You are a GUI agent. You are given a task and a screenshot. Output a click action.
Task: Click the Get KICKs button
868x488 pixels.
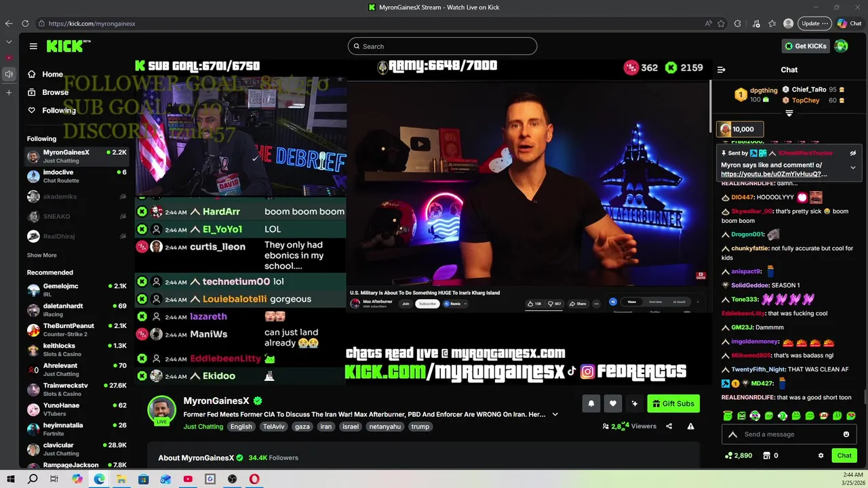(806, 46)
